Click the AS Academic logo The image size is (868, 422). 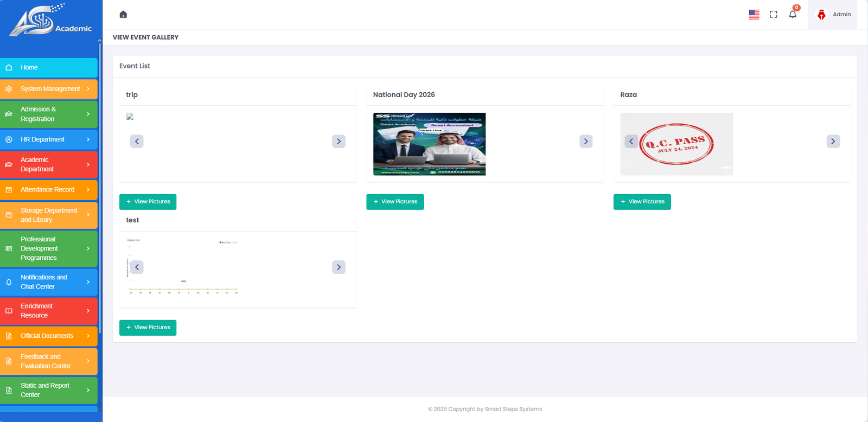(50, 22)
